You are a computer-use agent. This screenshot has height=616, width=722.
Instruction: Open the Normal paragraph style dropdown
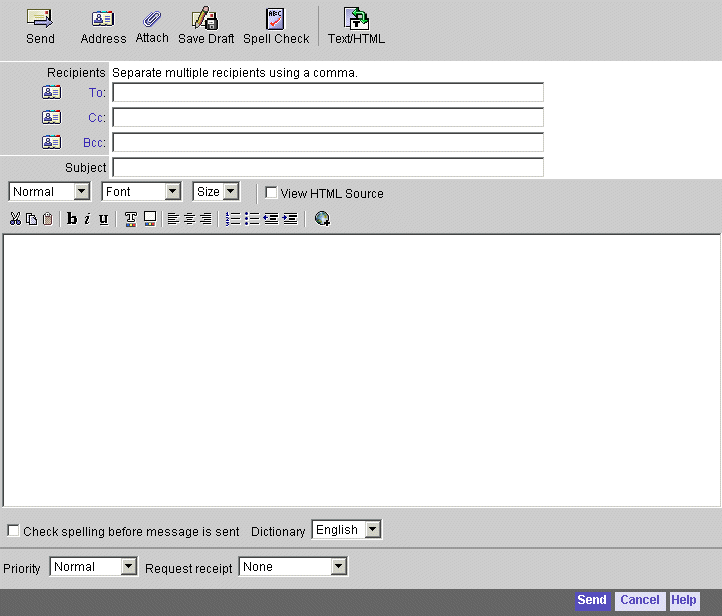[49, 192]
